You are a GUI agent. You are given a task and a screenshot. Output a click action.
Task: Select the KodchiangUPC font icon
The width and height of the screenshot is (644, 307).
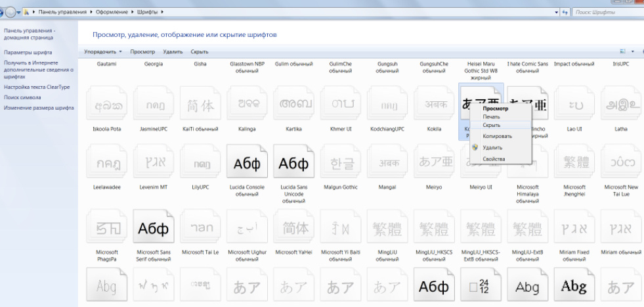tap(387, 103)
